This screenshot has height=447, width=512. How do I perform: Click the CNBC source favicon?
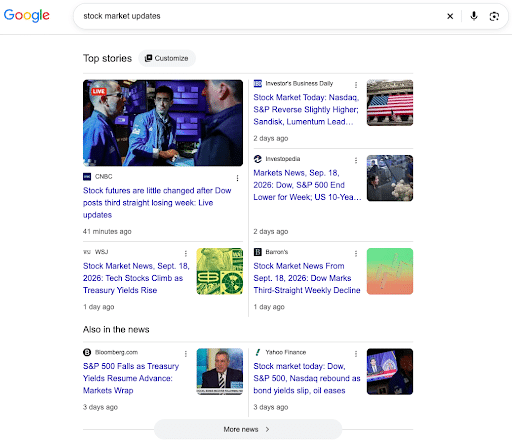(x=87, y=177)
